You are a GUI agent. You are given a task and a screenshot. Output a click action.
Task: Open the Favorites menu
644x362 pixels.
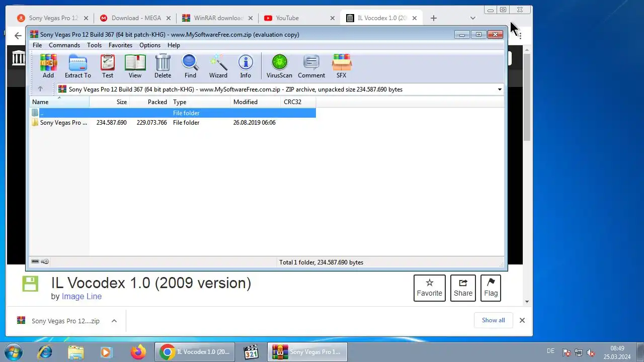click(x=120, y=45)
